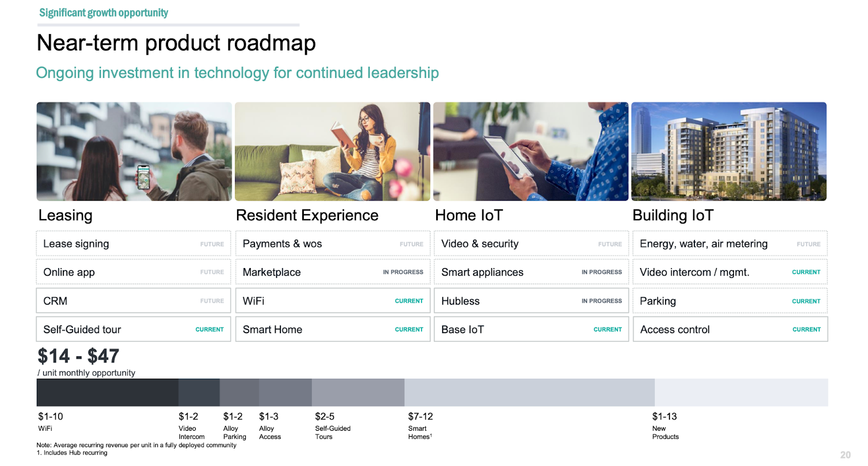Select the Self-Guided tour row
Screen dimensions: 868x466
(133, 329)
